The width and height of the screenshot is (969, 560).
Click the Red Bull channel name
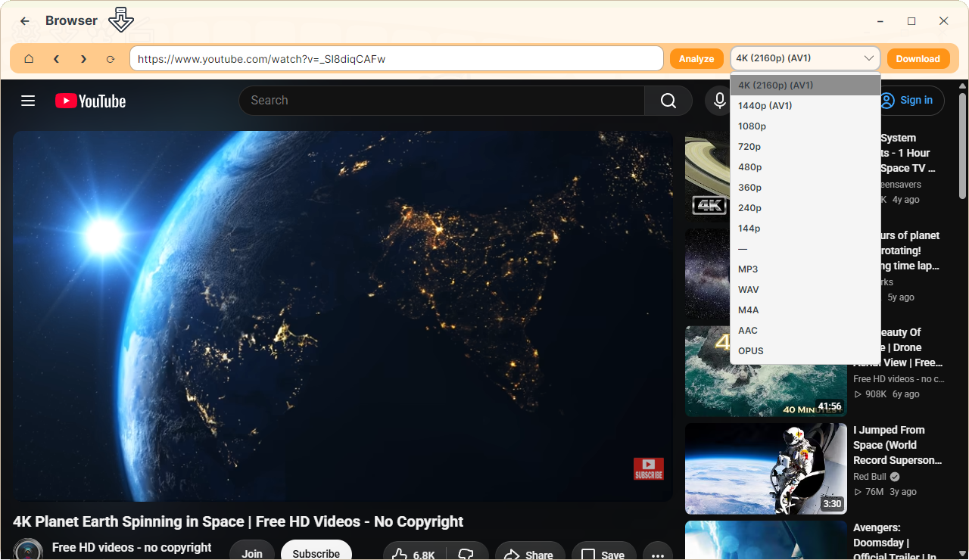point(870,477)
